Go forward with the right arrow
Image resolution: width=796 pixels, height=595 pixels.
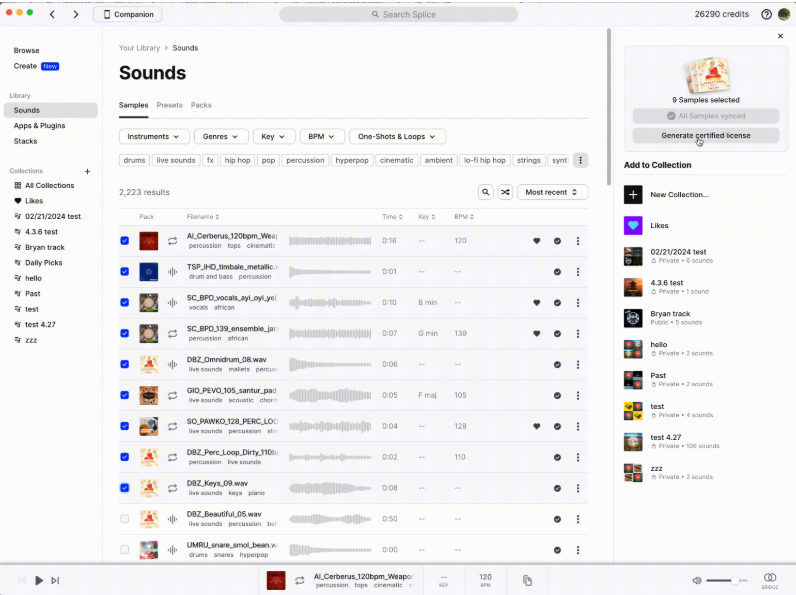[76, 14]
